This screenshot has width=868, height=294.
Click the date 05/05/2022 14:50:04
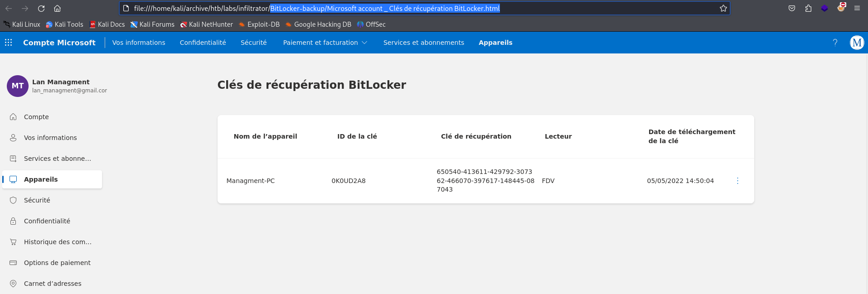680,181
